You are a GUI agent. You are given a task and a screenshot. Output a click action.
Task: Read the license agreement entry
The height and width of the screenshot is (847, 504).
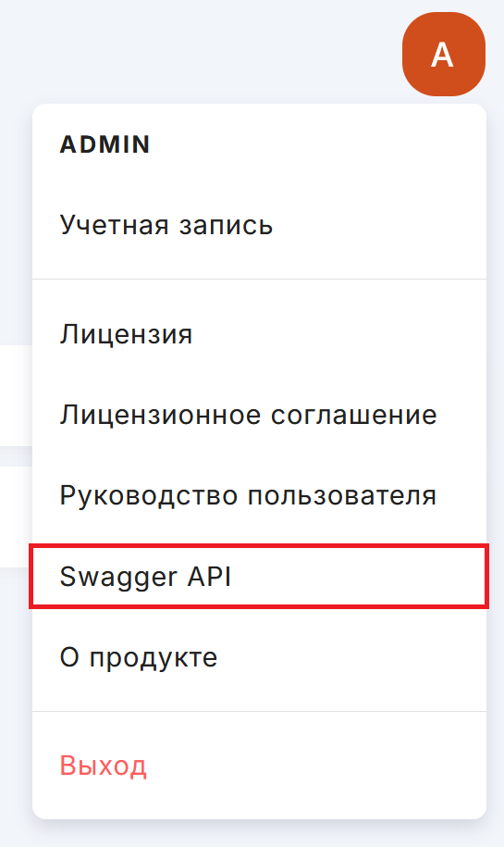coord(259,415)
